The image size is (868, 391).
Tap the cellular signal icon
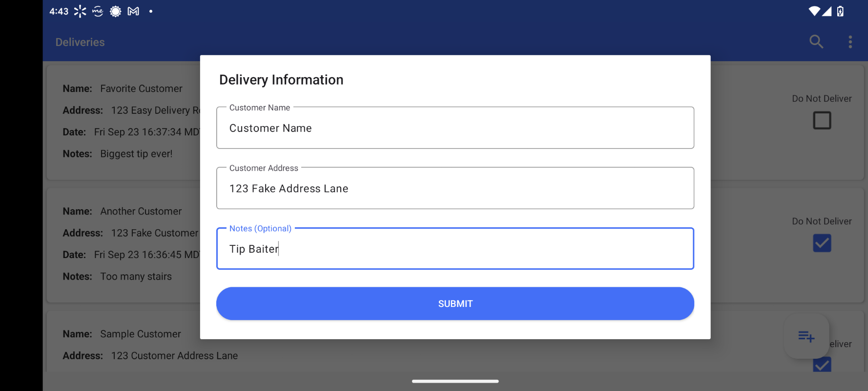tap(827, 11)
